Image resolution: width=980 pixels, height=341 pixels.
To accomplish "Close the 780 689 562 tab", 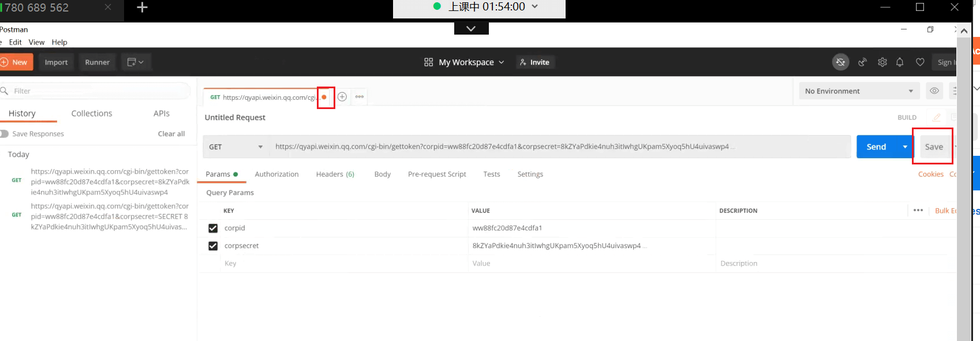I will click(108, 8).
